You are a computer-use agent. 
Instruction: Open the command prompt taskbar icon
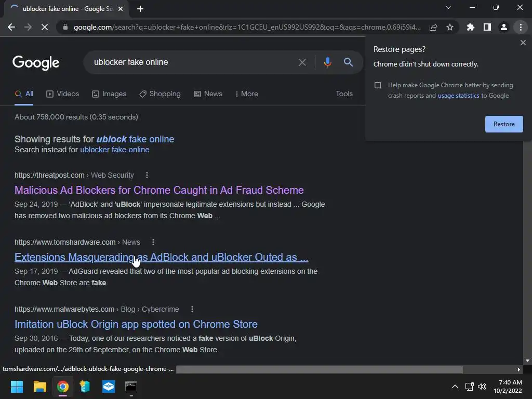[131, 387]
